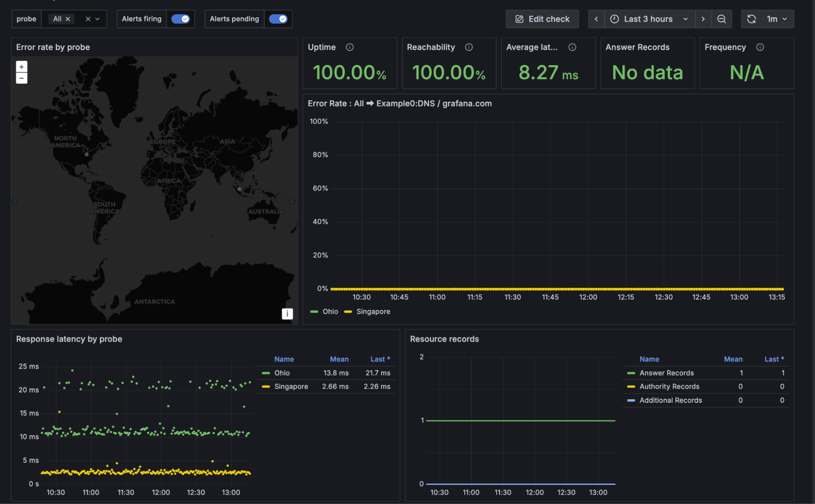Zoom out the time range with magnifier icon

pyautogui.click(x=722, y=19)
